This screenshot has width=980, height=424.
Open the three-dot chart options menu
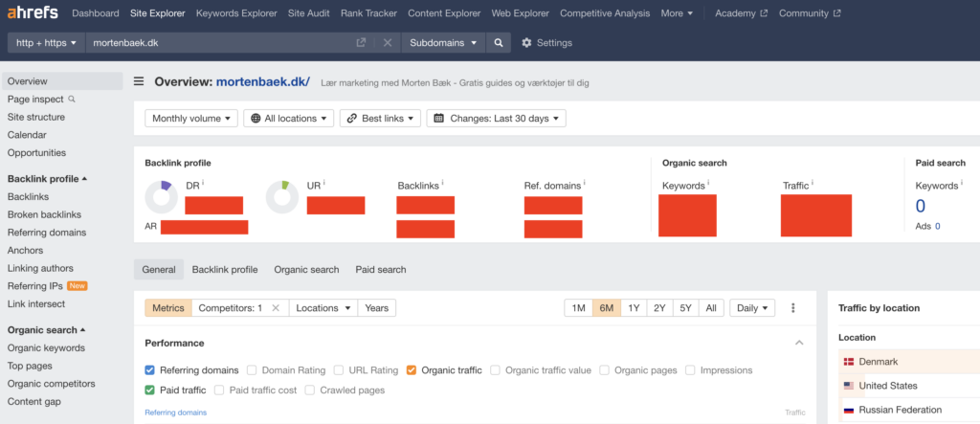click(x=793, y=307)
